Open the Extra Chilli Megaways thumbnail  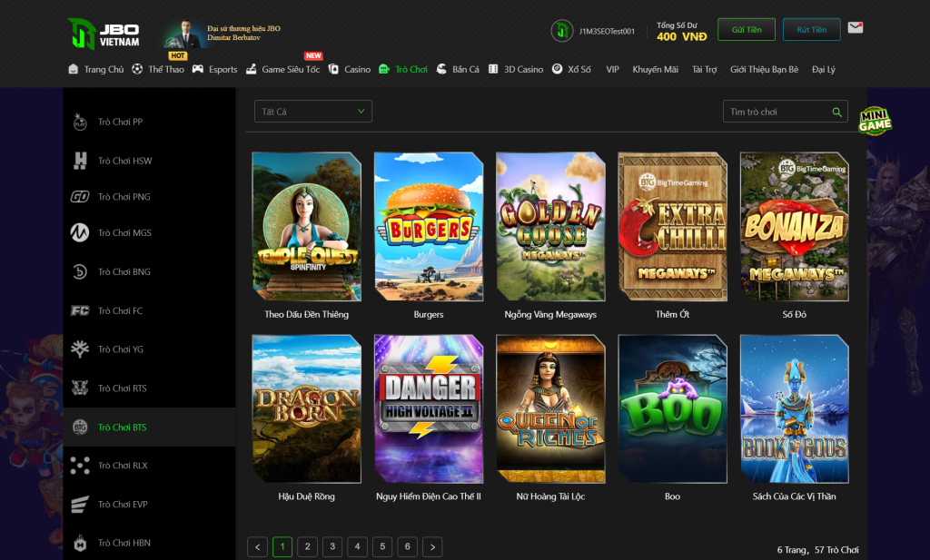tap(673, 226)
